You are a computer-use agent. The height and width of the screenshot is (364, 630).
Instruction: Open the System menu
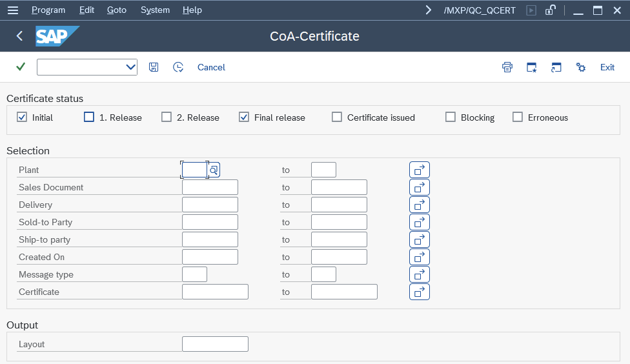155,10
